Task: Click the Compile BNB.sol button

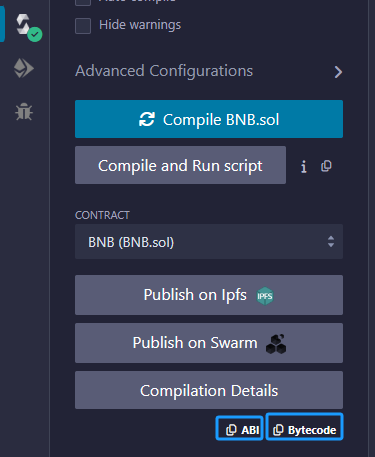Action: 209,119
